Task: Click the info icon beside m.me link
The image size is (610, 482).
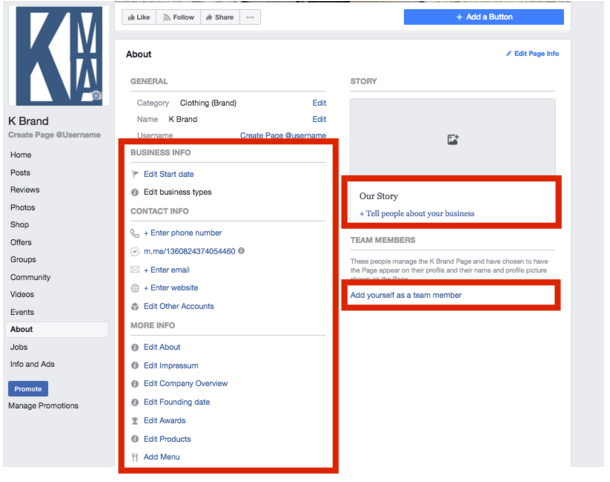Action: [x=242, y=251]
